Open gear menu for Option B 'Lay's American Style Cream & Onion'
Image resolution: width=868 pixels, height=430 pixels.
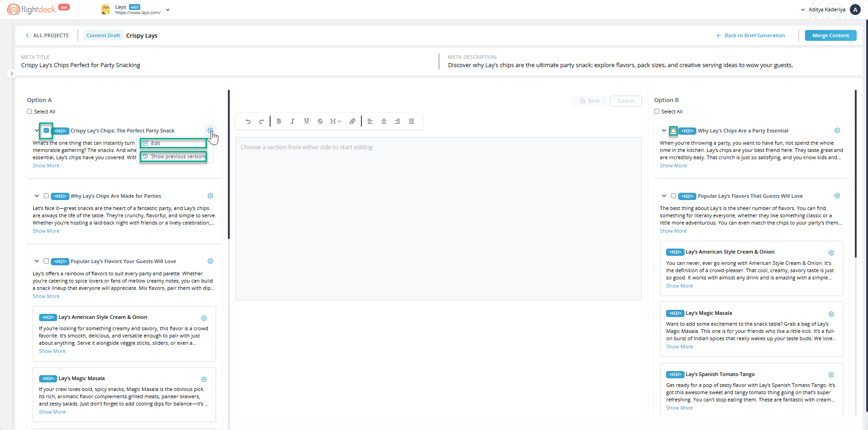pyautogui.click(x=831, y=253)
